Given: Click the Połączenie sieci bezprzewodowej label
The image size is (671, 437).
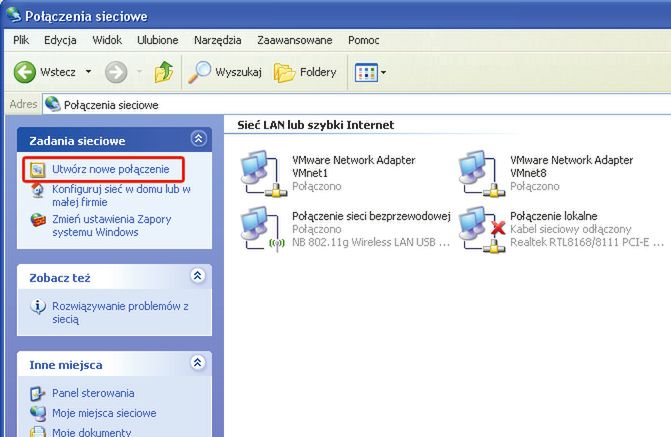Looking at the screenshot, I should (371, 216).
